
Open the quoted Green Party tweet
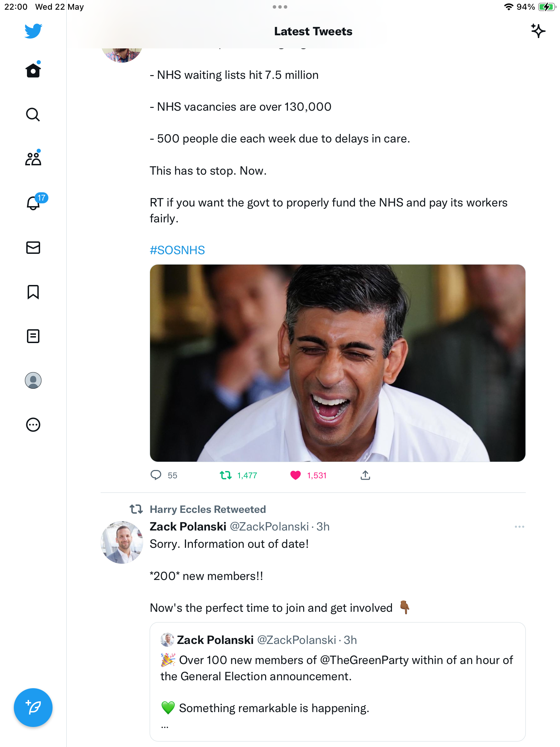pyautogui.click(x=338, y=682)
